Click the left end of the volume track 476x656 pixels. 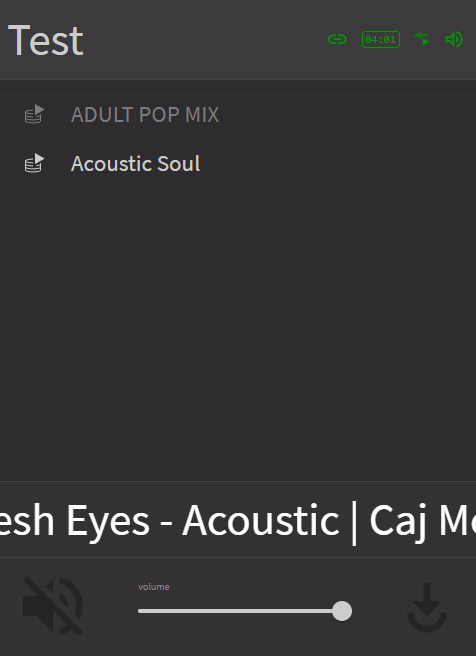click(x=141, y=611)
